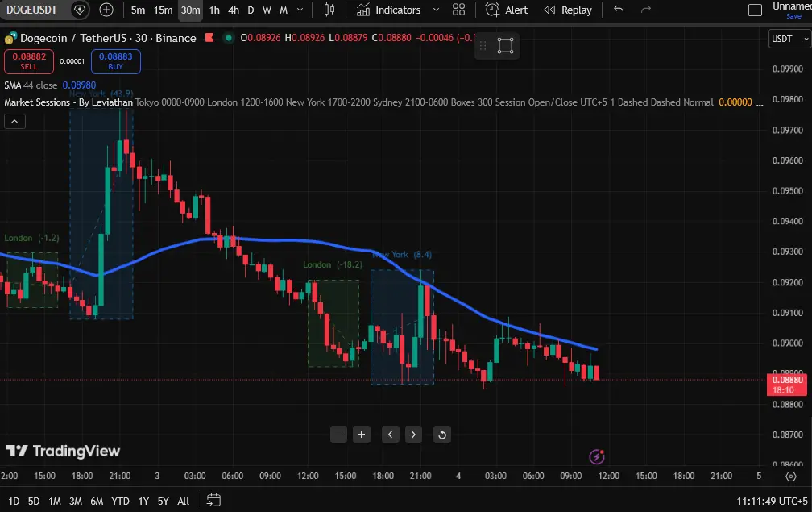Select the 30m timeframe
The width and height of the screenshot is (812, 512).
point(191,10)
